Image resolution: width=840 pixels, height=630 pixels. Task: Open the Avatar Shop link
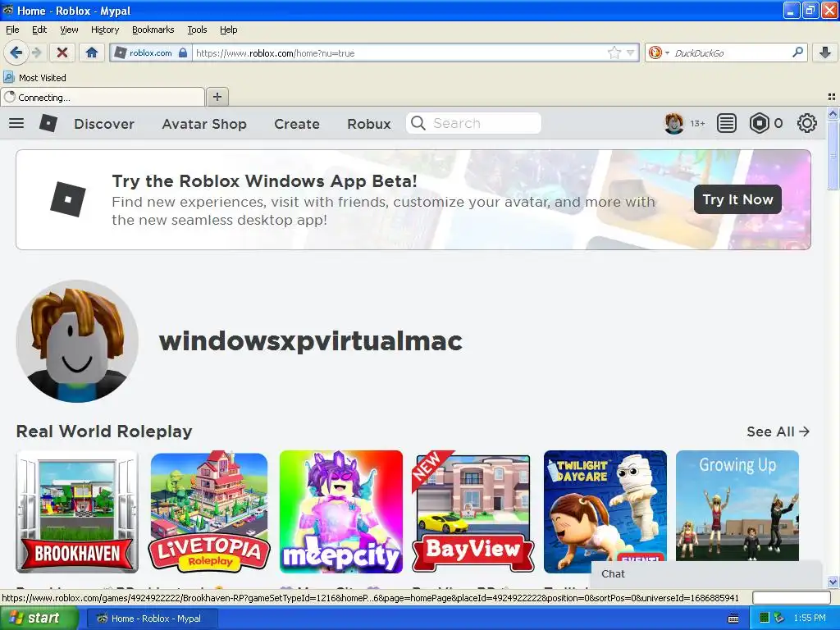pos(204,124)
